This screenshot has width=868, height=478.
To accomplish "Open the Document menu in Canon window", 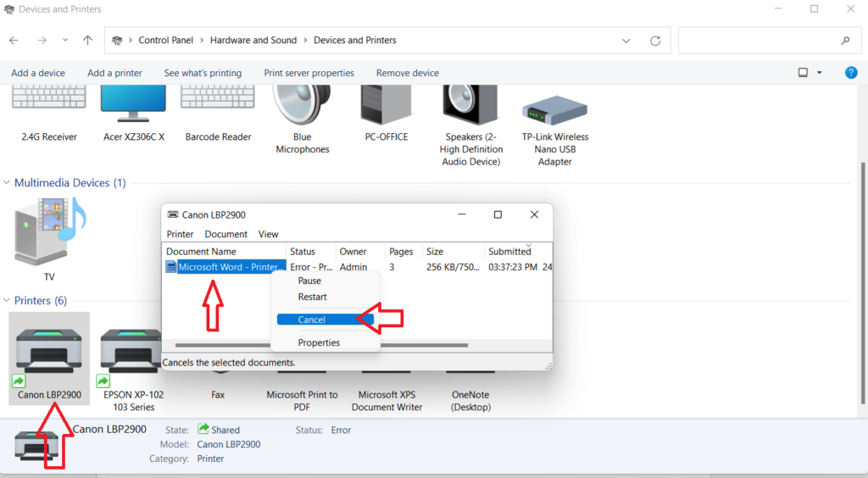I will pyautogui.click(x=225, y=234).
